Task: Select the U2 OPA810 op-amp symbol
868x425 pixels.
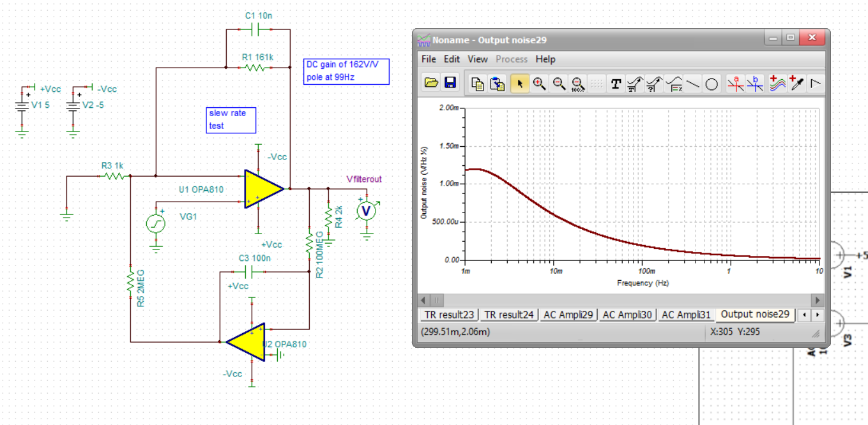Action: point(246,341)
